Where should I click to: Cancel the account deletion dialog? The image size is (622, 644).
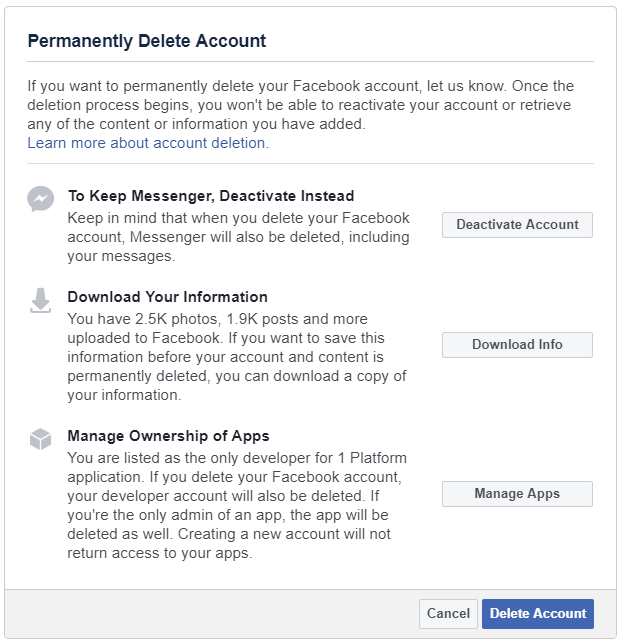point(448,614)
